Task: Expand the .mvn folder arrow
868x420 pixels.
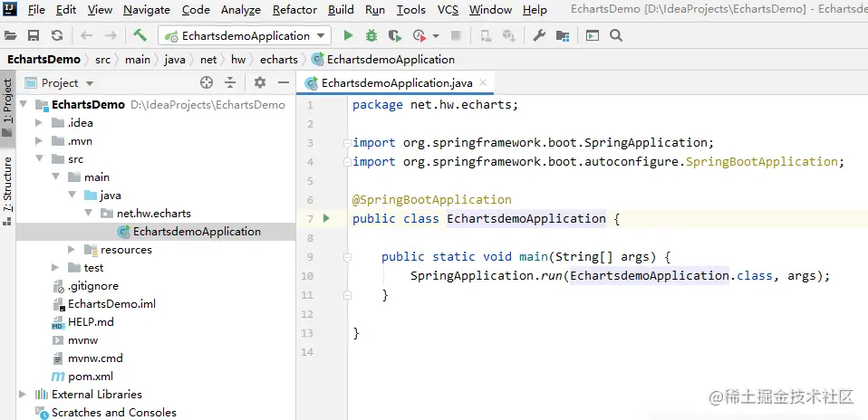Action: point(39,141)
